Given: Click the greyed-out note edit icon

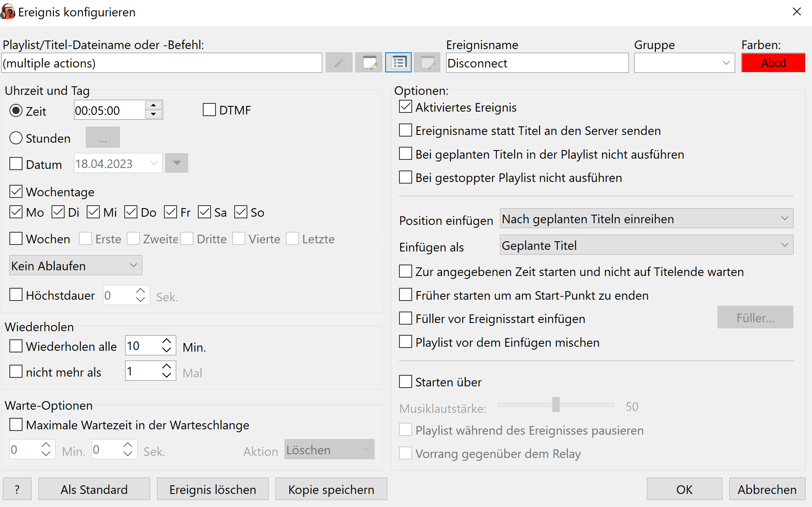Looking at the screenshot, I should pyautogui.click(x=427, y=63).
